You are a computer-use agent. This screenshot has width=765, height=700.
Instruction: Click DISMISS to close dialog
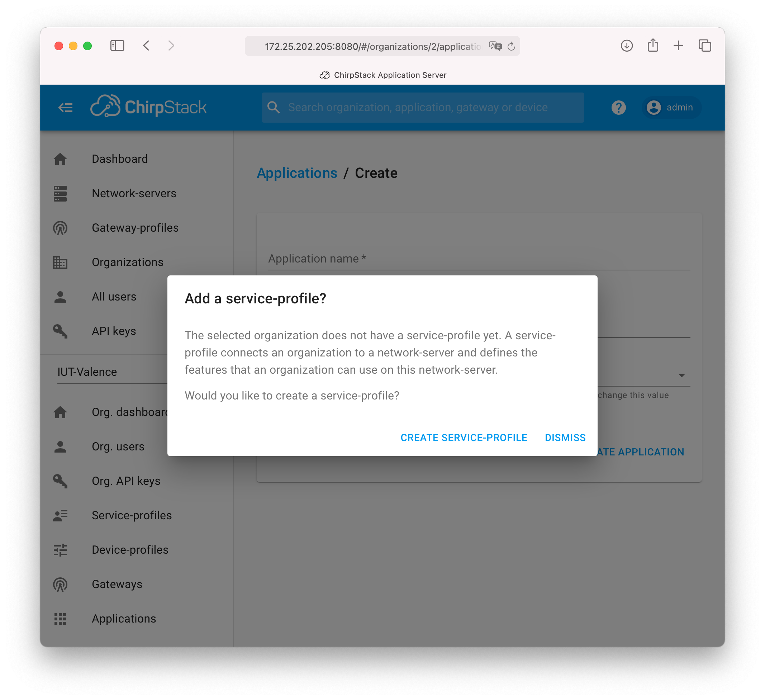(565, 437)
